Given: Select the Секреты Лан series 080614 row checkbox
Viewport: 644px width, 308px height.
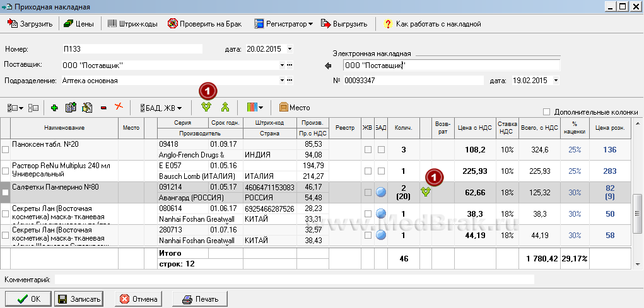Looking at the screenshot, I should [x=5, y=214].
